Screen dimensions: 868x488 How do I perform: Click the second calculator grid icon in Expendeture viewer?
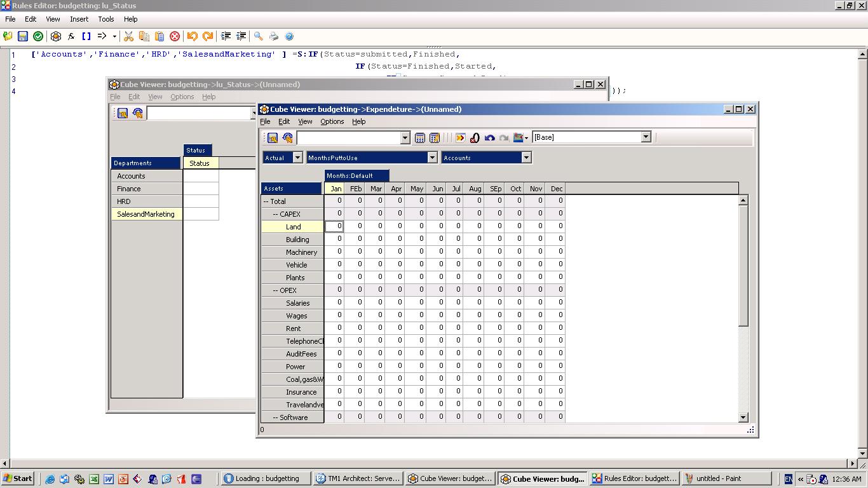coord(435,138)
